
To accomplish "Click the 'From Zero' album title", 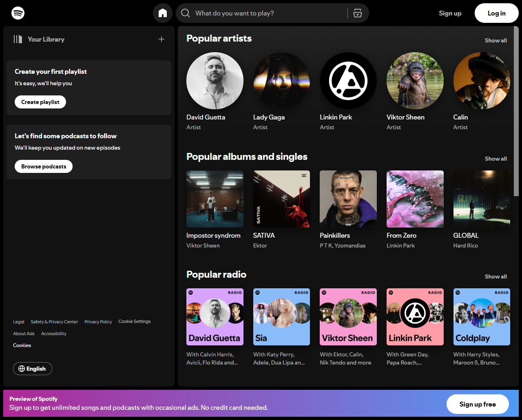I will [401, 235].
